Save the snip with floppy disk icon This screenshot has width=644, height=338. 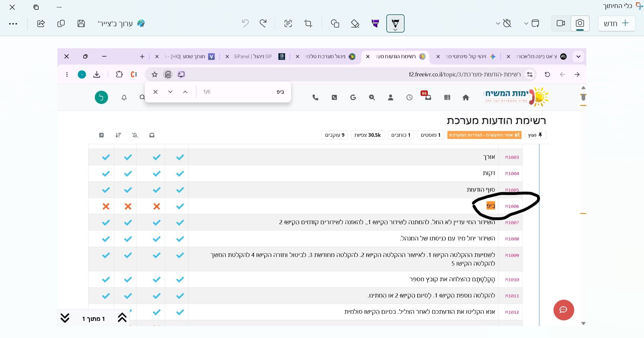coord(81,23)
